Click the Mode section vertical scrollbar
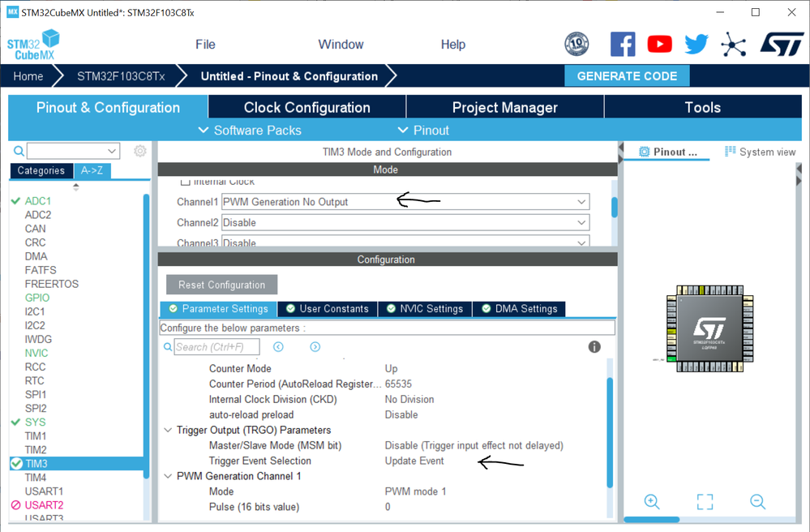The height and width of the screenshot is (532, 810). pos(615,208)
